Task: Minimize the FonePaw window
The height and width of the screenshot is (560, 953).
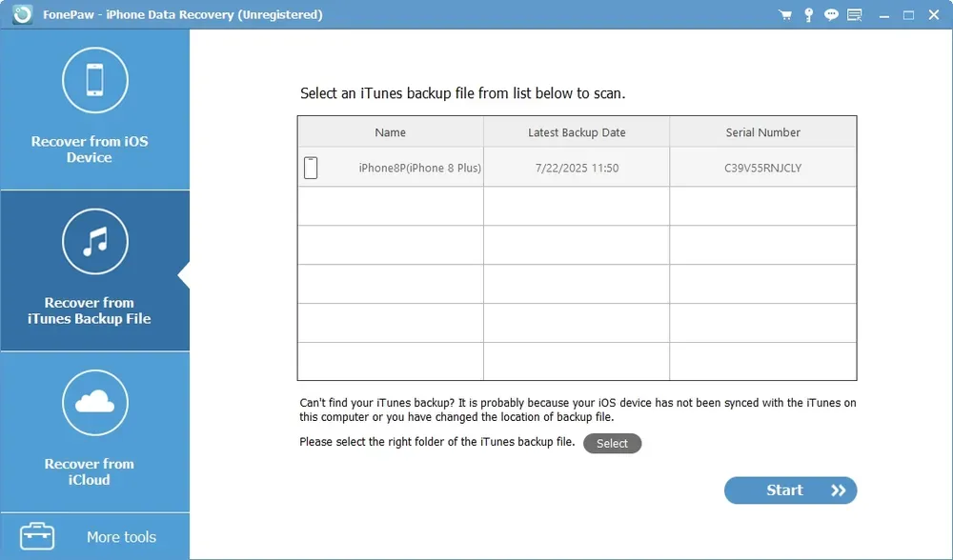Action: (x=883, y=15)
